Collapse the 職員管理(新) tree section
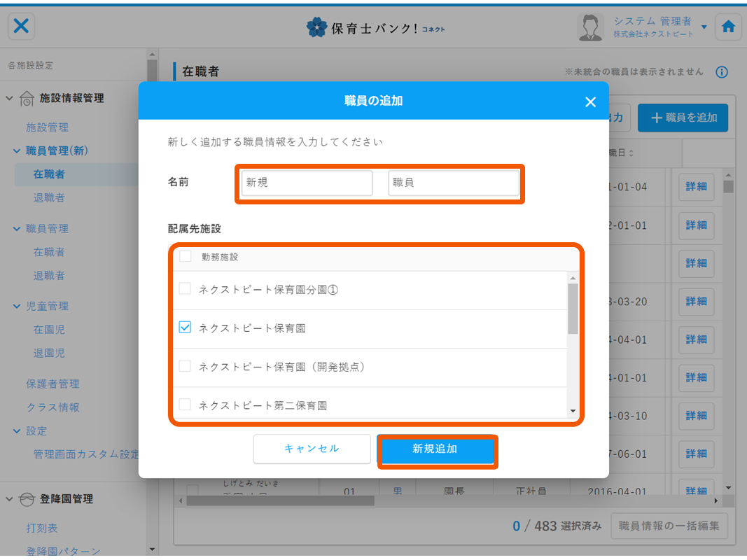This screenshot has height=560, width=747. click(18, 150)
